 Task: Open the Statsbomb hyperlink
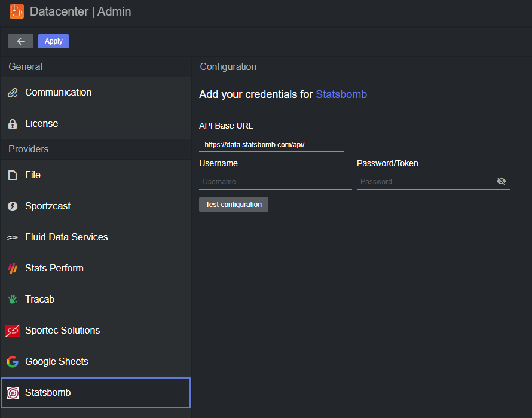click(341, 94)
